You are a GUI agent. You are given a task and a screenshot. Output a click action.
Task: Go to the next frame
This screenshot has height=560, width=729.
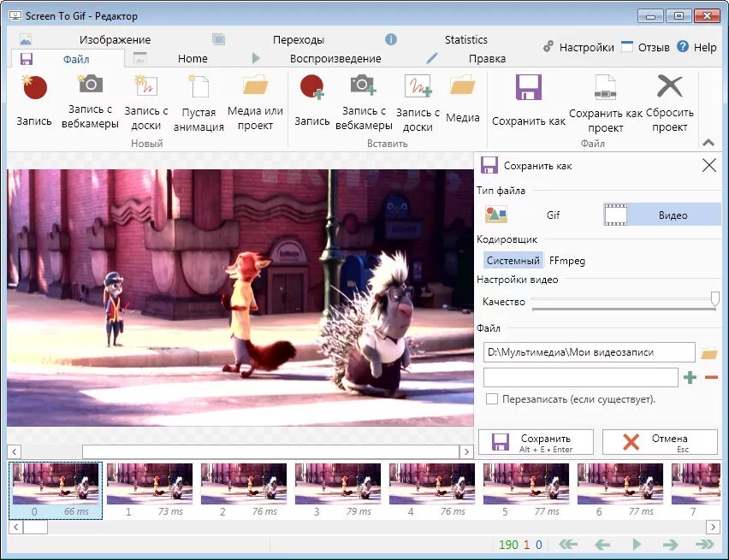tap(671, 545)
